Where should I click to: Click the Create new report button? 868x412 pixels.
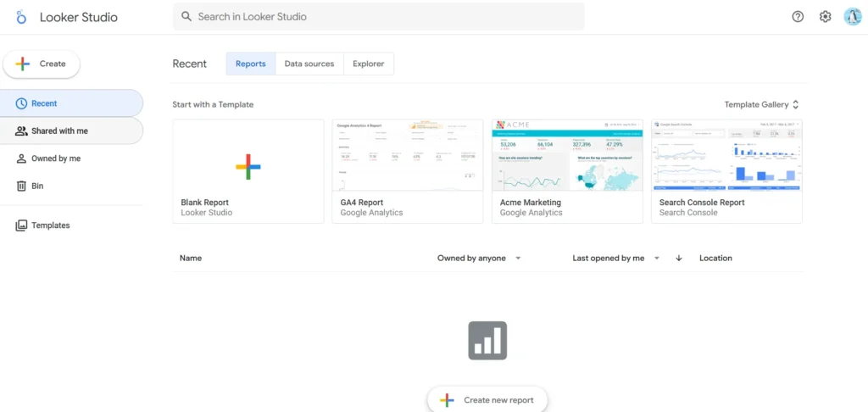click(x=487, y=400)
